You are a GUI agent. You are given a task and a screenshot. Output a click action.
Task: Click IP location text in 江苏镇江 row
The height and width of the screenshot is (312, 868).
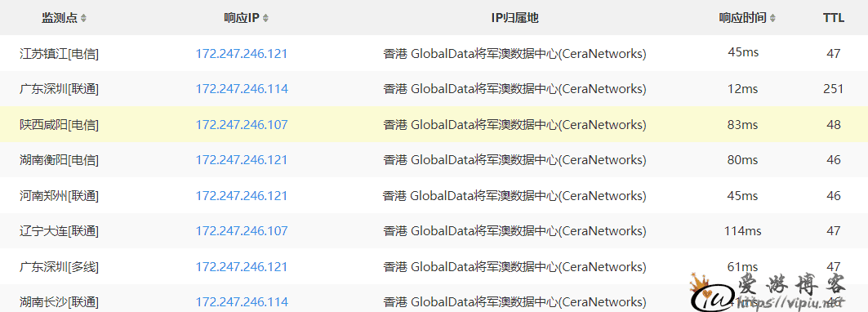point(514,54)
